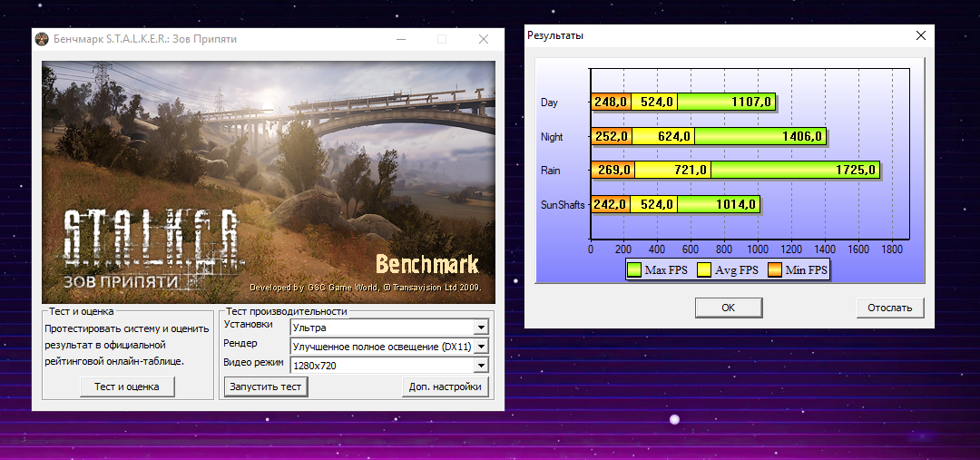Click the Day row label in chart
The width and height of the screenshot is (980, 460).
549,103
